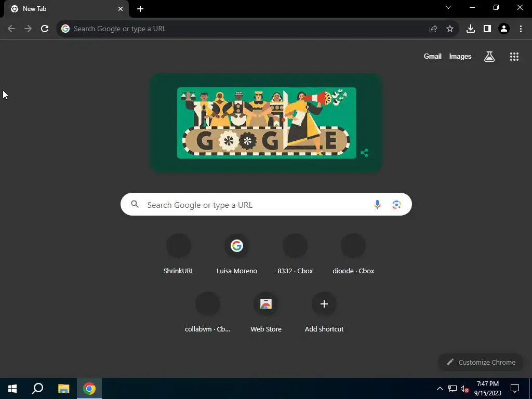The height and width of the screenshot is (399, 532).
Task: Open the Windows Start menu
Action: tap(12, 389)
